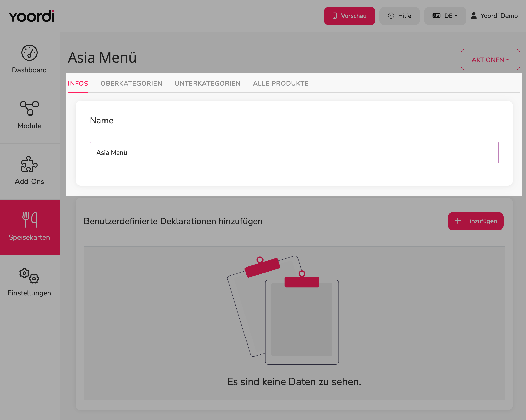This screenshot has height=420, width=526.
Task: Select the INFOS tab
Action: coord(78,83)
